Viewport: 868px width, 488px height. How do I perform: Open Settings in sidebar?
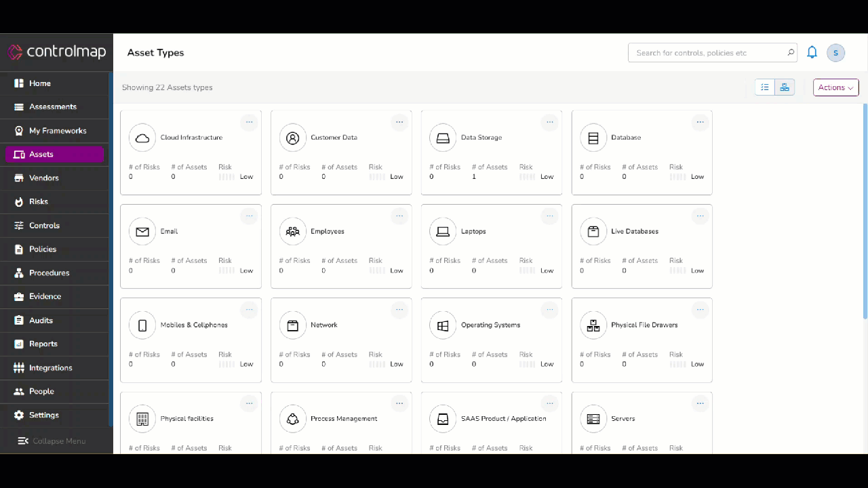click(x=54, y=415)
